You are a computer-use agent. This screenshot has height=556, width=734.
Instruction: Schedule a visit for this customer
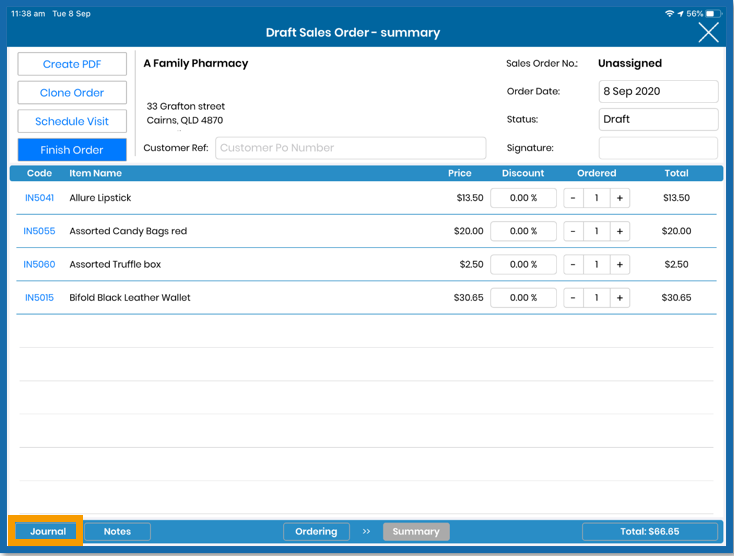72,121
